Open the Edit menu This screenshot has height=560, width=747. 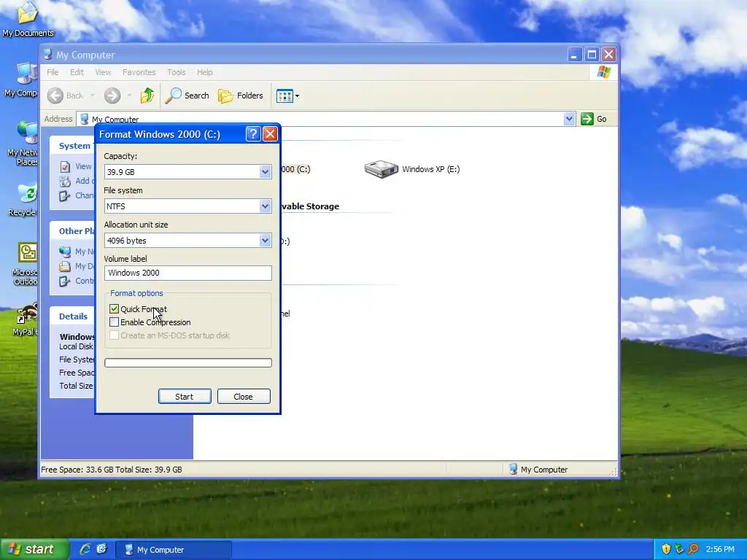(x=77, y=72)
